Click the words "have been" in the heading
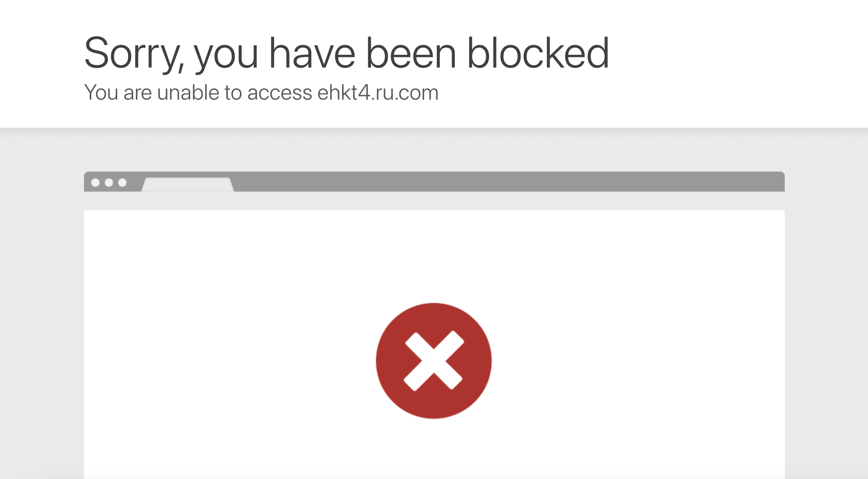 pos(363,53)
